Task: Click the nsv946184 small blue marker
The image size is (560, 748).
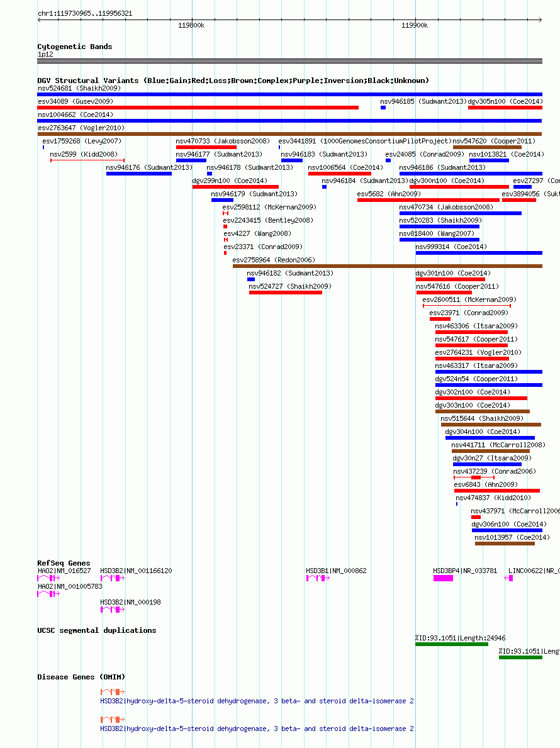Action: coord(325,187)
